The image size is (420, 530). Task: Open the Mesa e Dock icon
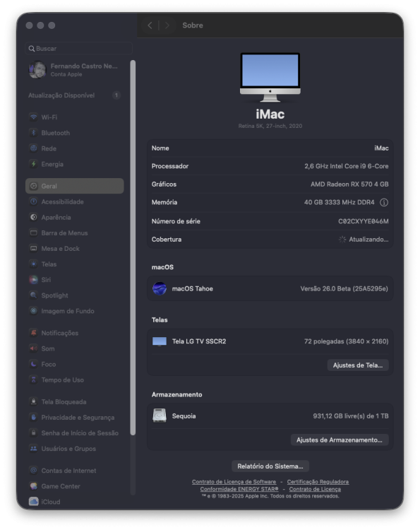(x=33, y=249)
